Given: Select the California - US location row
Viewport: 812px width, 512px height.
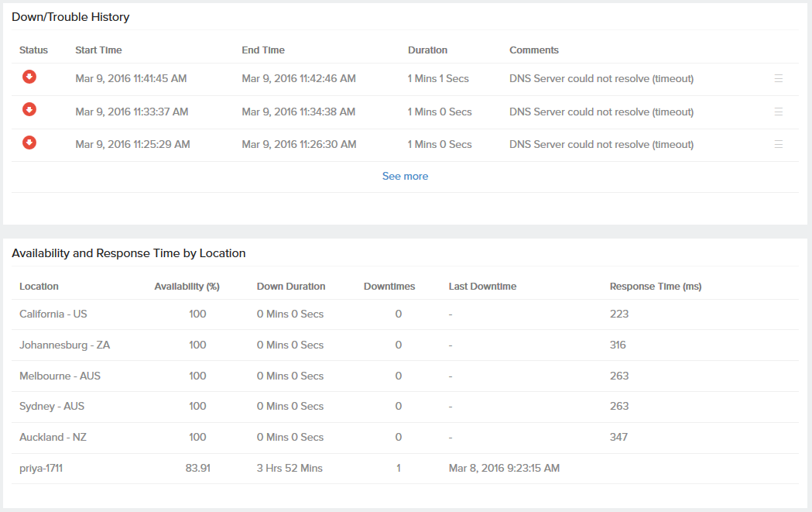Looking at the screenshot, I should point(53,314).
